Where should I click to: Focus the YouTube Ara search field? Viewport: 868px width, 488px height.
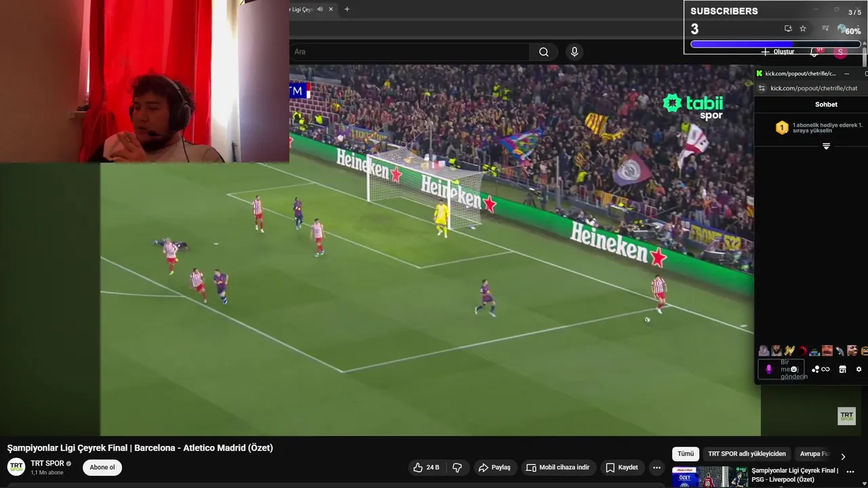410,52
